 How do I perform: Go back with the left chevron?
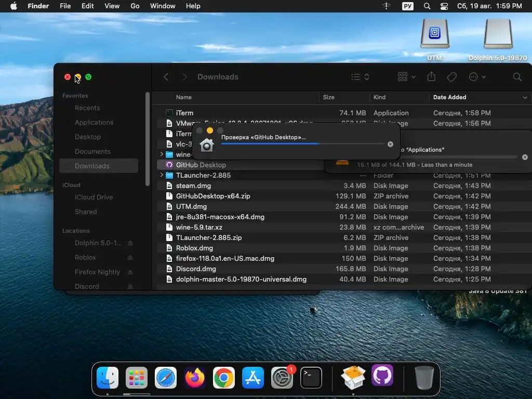166,77
